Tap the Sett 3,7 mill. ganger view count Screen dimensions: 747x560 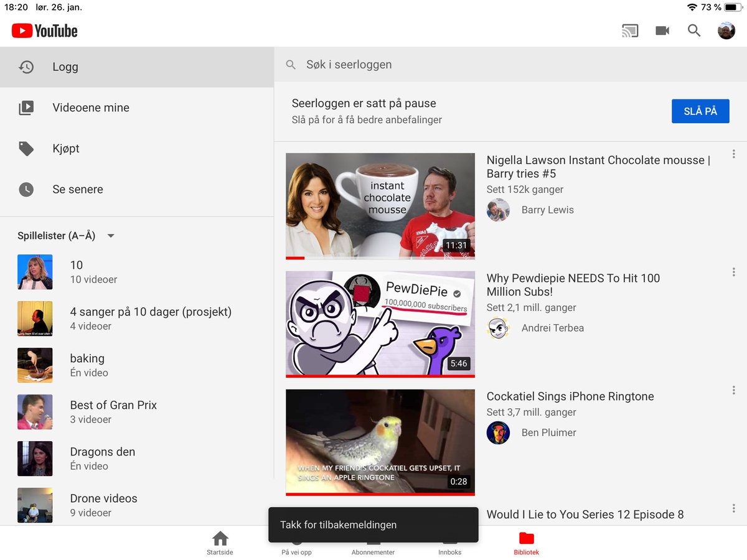point(532,413)
